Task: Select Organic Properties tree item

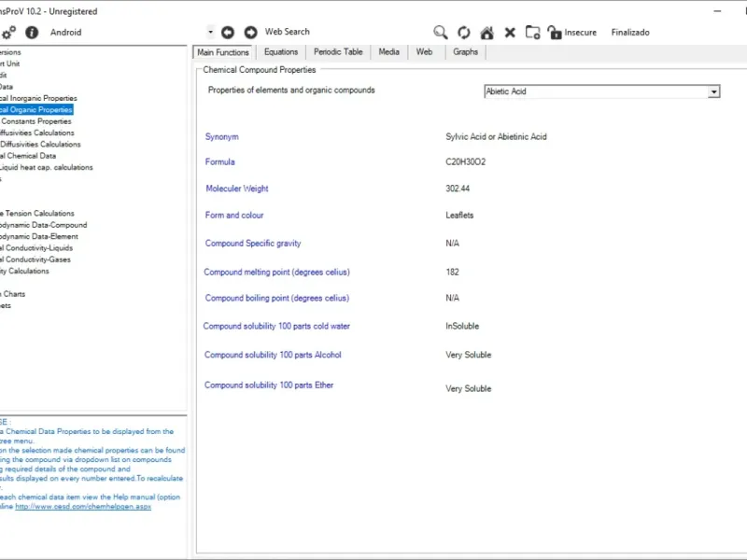Action: (x=36, y=109)
